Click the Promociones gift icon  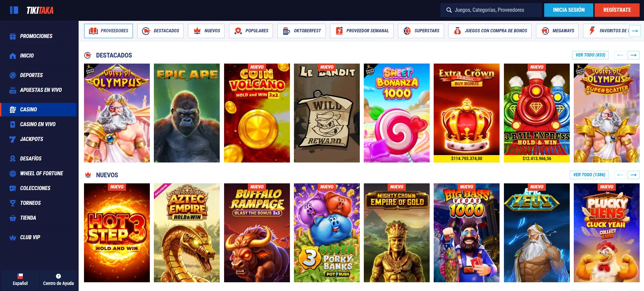13,36
